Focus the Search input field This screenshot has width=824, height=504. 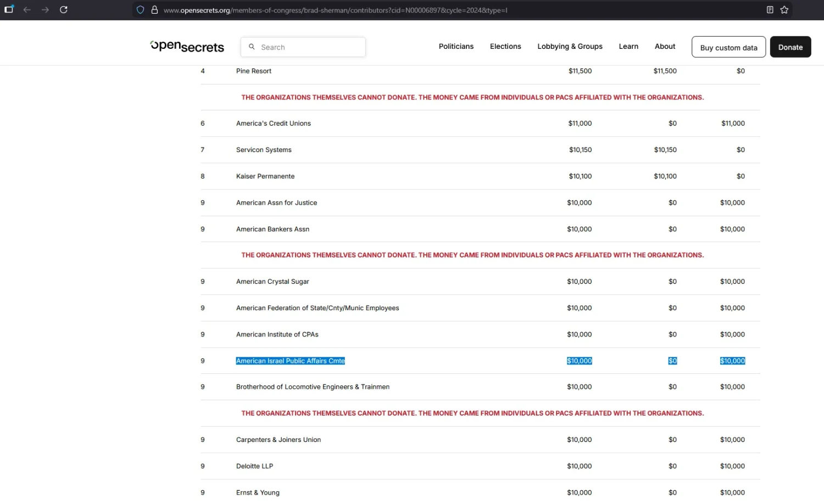pyautogui.click(x=303, y=47)
